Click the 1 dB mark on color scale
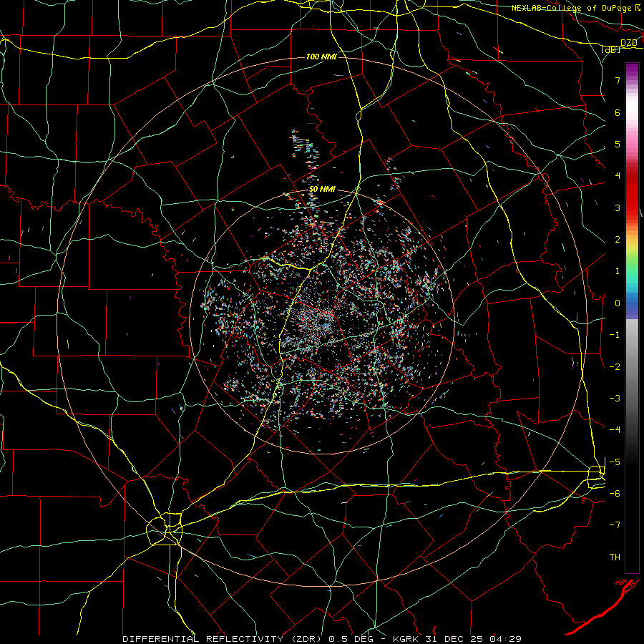 tap(618, 271)
